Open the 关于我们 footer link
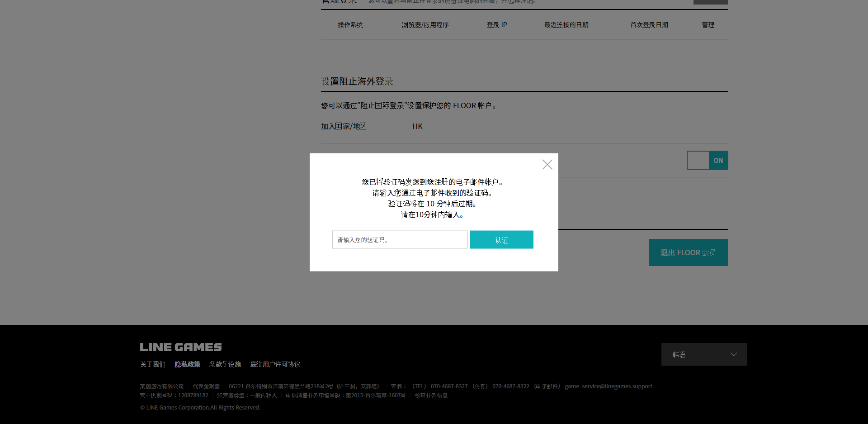 pos(153,364)
